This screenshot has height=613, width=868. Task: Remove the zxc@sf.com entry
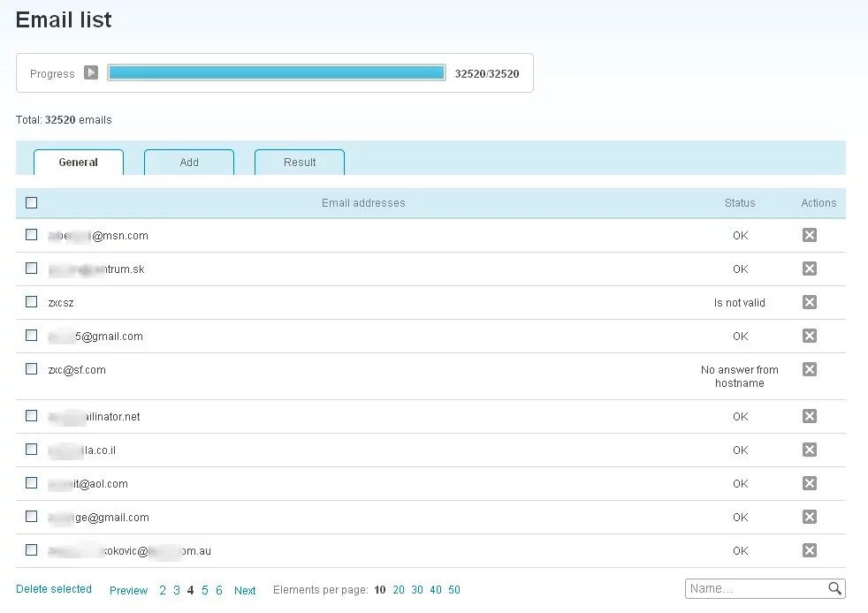(x=810, y=369)
